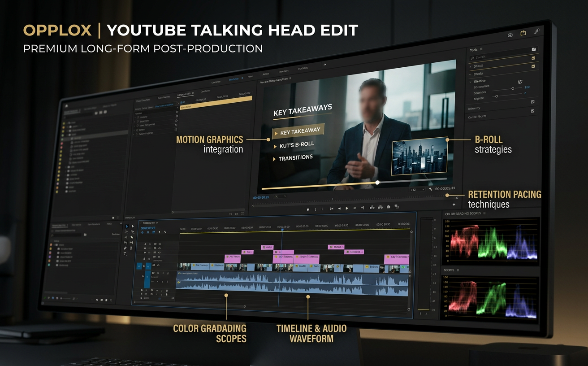The width and height of the screenshot is (588, 366).
Task: Switch to the blue Editing workspace tab
Action: pos(233,79)
